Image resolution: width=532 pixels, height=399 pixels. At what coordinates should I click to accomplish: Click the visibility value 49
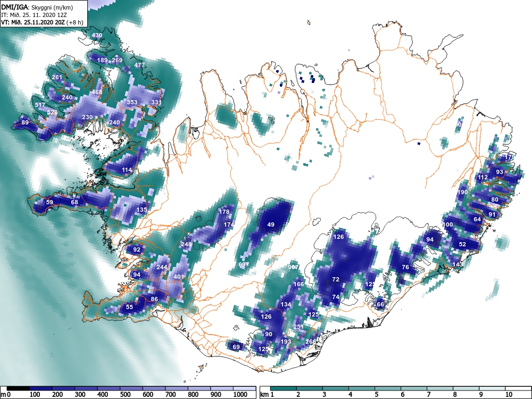(271, 225)
